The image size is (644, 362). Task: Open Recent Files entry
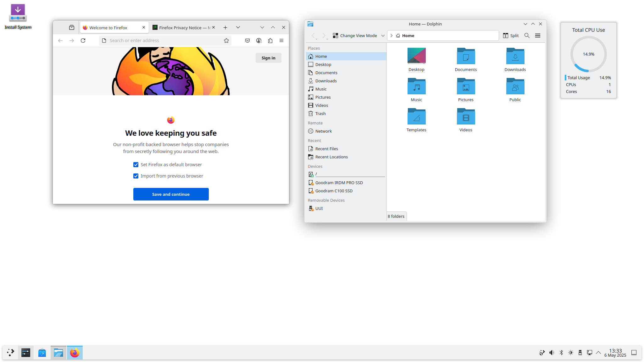click(346, 149)
